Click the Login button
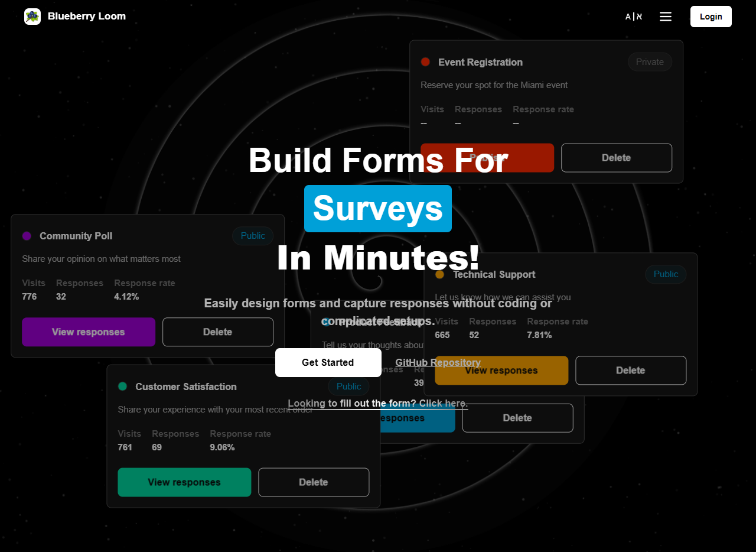Screen dimensions: 756x552 point(711,17)
